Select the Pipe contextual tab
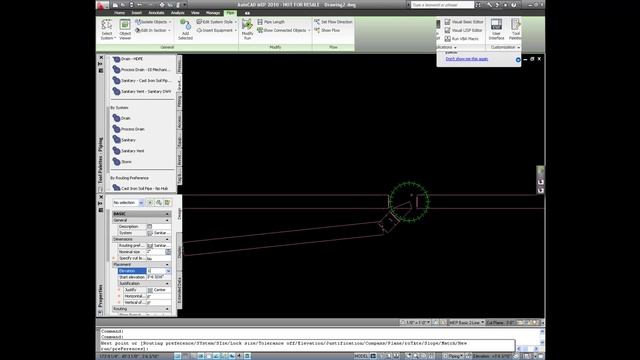Image resolution: width=640 pixels, height=360 pixels. [230, 13]
